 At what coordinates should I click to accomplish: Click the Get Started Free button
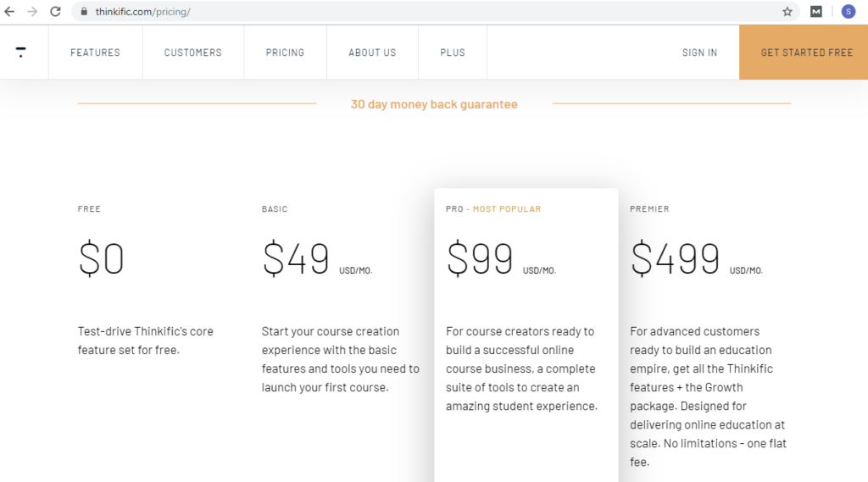[x=804, y=53]
